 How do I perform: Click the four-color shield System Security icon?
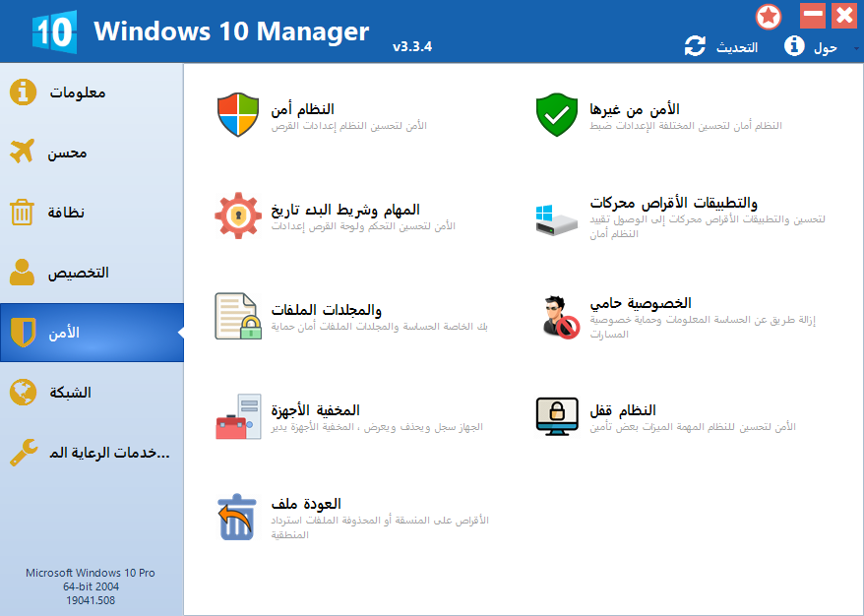tap(238, 114)
